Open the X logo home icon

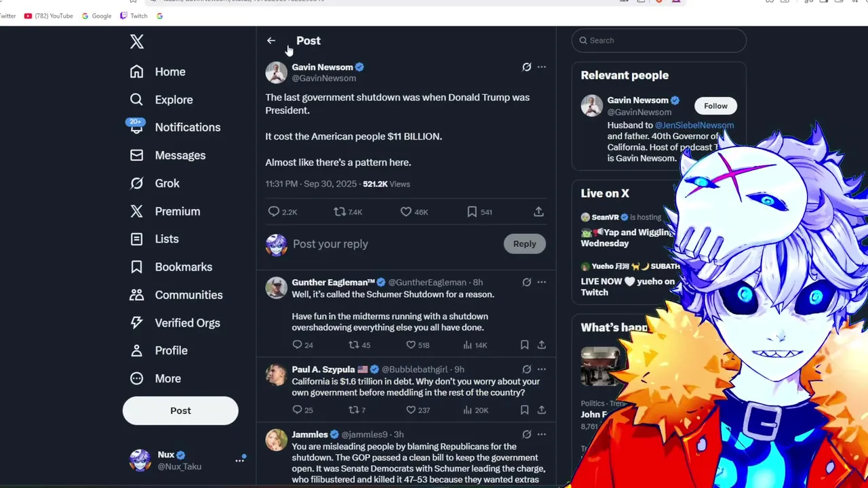coord(137,41)
